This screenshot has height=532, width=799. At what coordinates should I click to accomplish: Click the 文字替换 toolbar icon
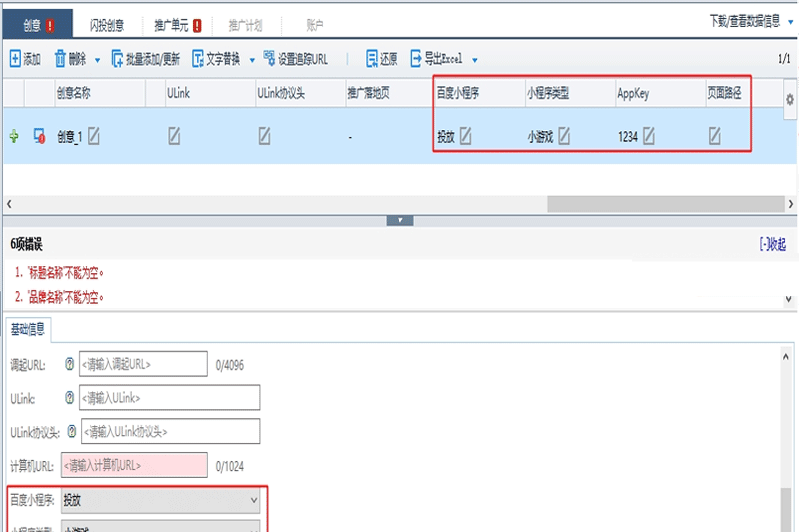tap(199, 59)
